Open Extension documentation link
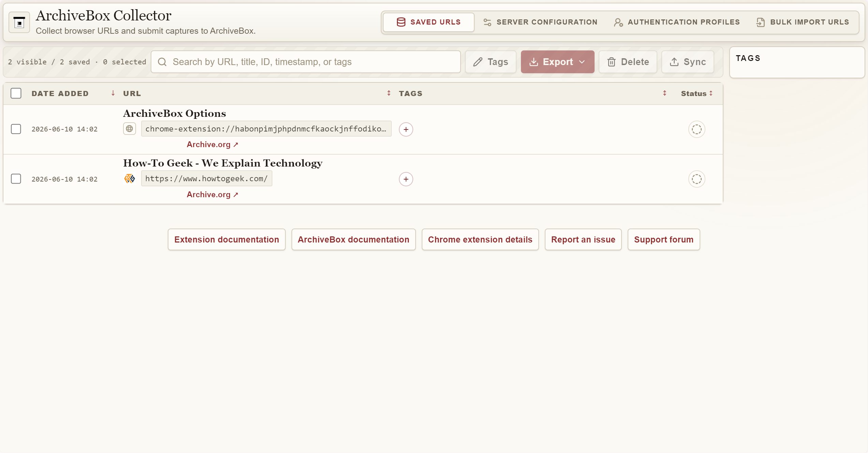868x453 pixels. [x=227, y=239]
